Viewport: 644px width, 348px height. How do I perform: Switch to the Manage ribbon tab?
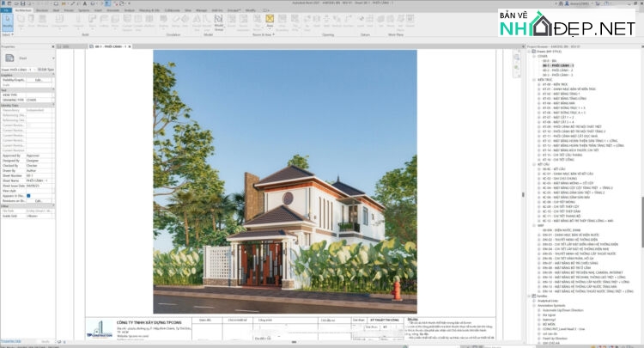pos(200,10)
